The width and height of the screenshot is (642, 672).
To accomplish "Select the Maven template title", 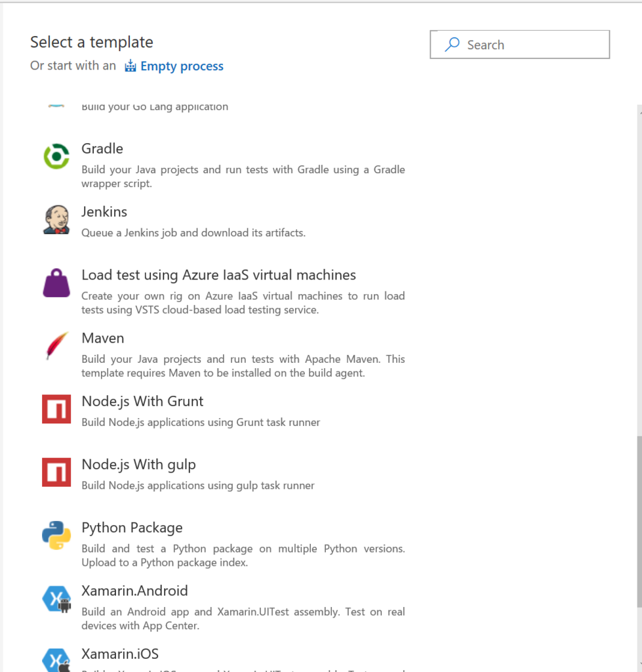I will pyautogui.click(x=103, y=338).
